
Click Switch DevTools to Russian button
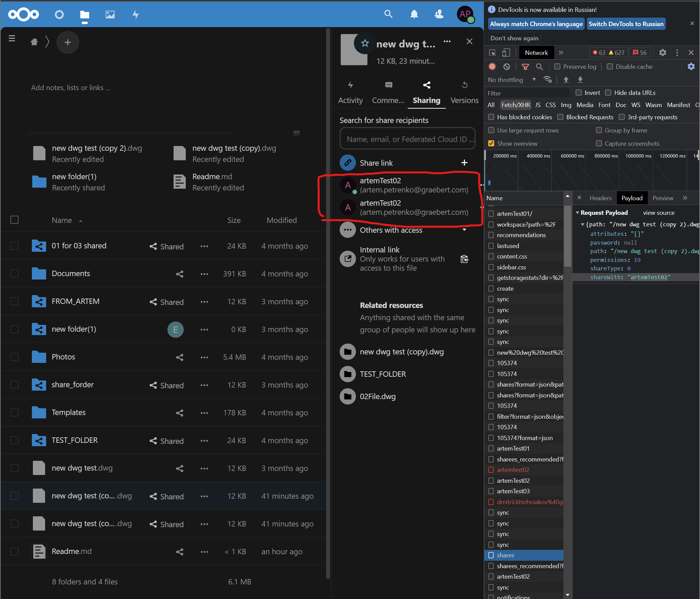point(626,24)
